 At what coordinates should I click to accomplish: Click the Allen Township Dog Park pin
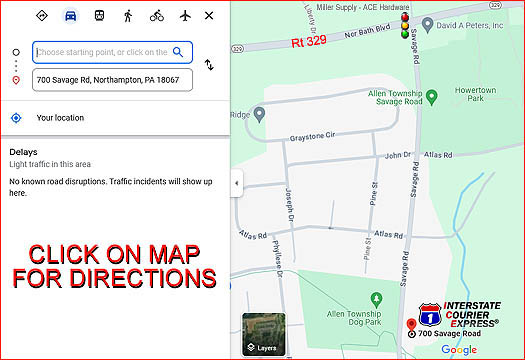click(x=377, y=300)
